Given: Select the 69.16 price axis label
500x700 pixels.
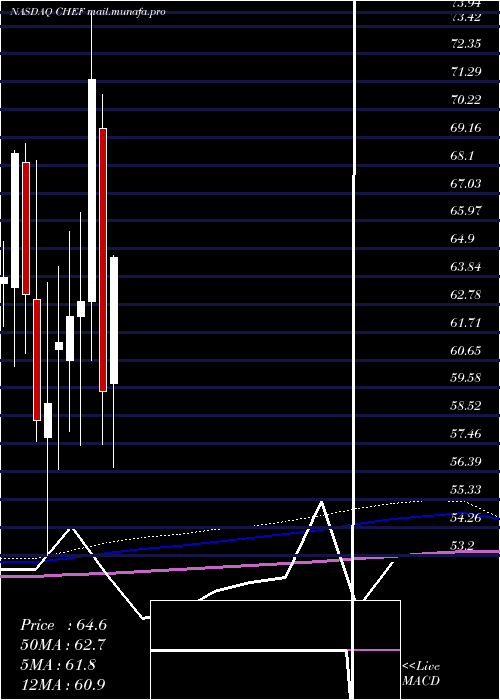Looking at the screenshot, I should tap(466, 128).
